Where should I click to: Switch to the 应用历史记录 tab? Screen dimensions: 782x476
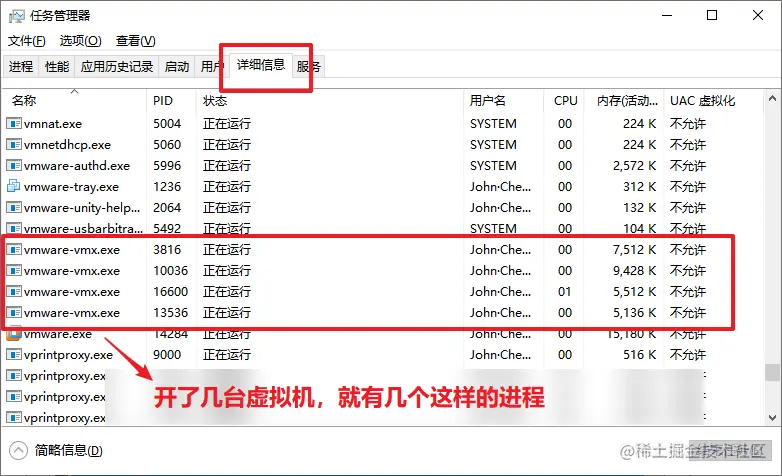(117, 66)
